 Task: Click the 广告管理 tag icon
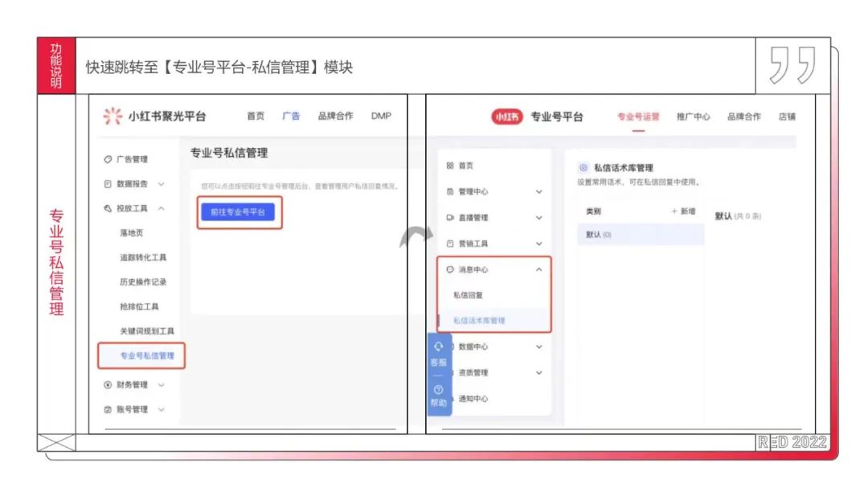click(108, 159)
